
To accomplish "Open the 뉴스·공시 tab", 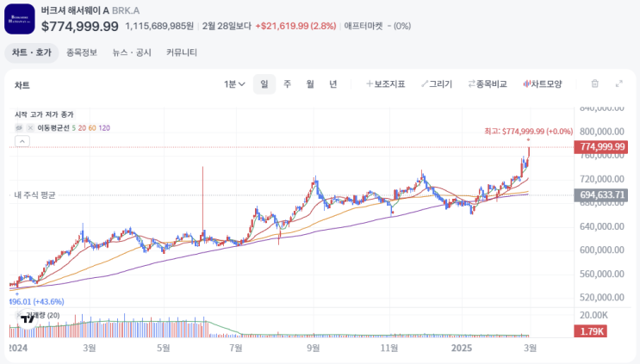I will [x=132, y=52].
